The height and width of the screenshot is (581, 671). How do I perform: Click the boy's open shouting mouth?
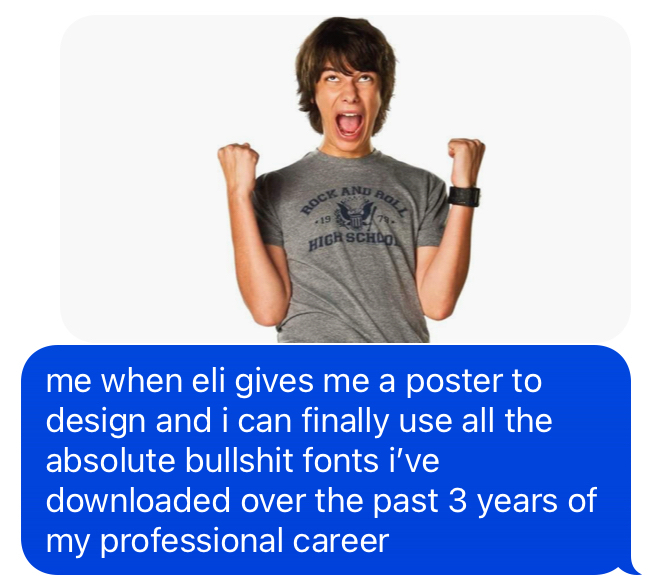click(x=349, y=124)
